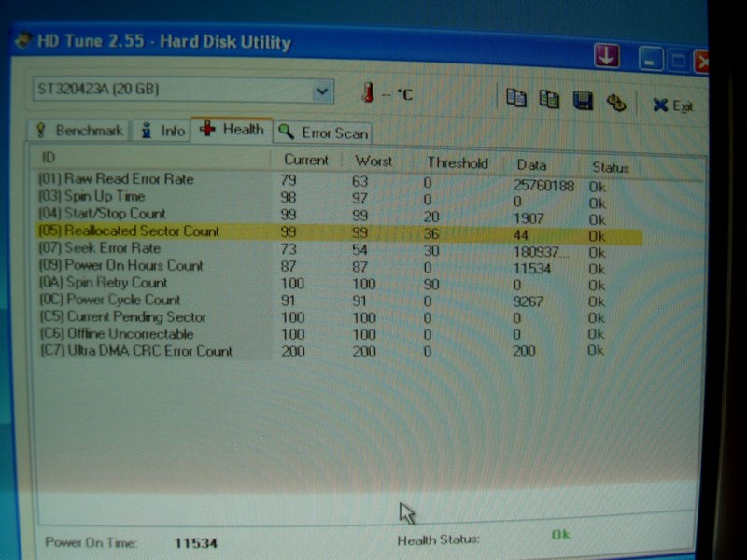Click the HD Tune title bar app icon
This screenshot has height=560, width=747.
pos(23,40)
